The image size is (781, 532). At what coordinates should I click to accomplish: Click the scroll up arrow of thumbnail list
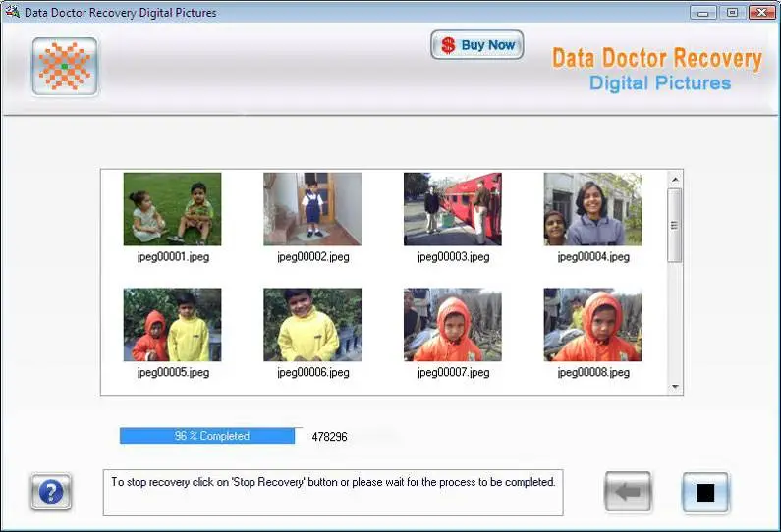point(675,180)
